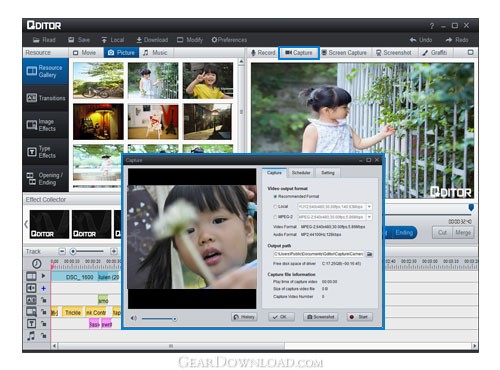This screenshot has height=370, width=500.
Task: Open the Transitions sidebar panel
Action: click(46, 98)
